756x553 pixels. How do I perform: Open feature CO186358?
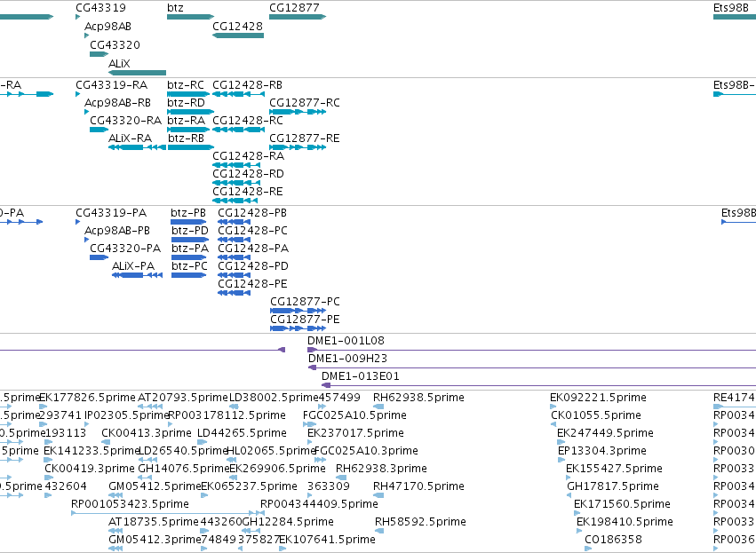(588, 549)
